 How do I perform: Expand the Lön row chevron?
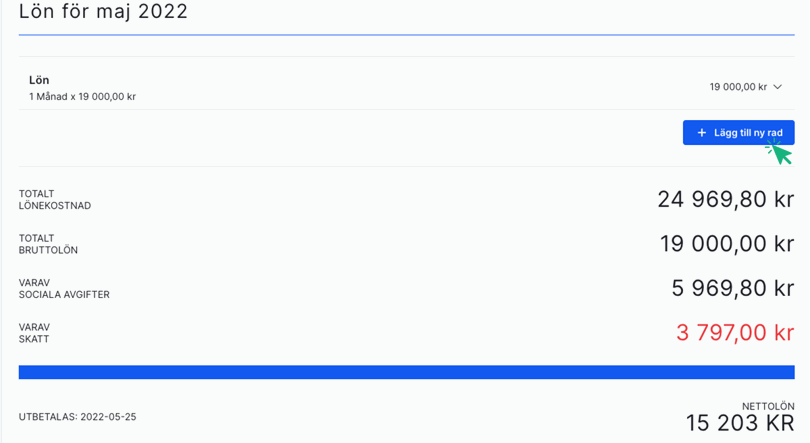pos(778,87)
